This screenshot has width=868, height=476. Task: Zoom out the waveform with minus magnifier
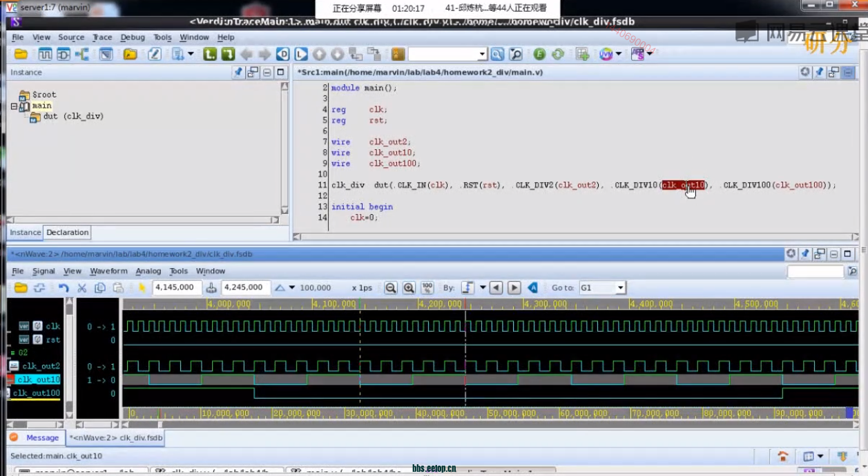391,287
